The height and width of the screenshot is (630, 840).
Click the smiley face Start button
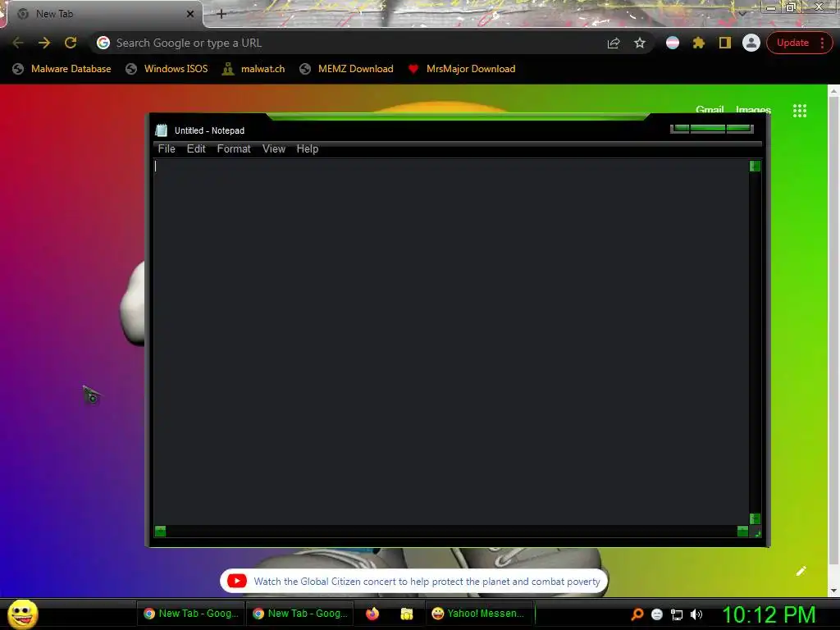point(22,614)
